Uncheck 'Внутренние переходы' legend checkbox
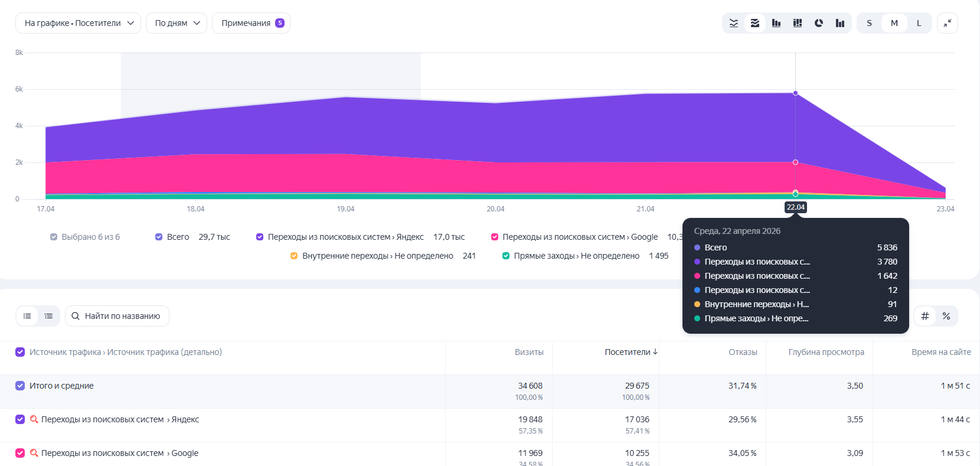This screenshot has height=466, width=980. coord(294,256)
